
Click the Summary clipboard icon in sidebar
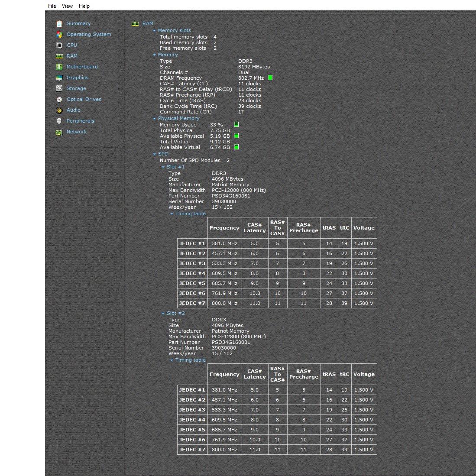point(59,23)
